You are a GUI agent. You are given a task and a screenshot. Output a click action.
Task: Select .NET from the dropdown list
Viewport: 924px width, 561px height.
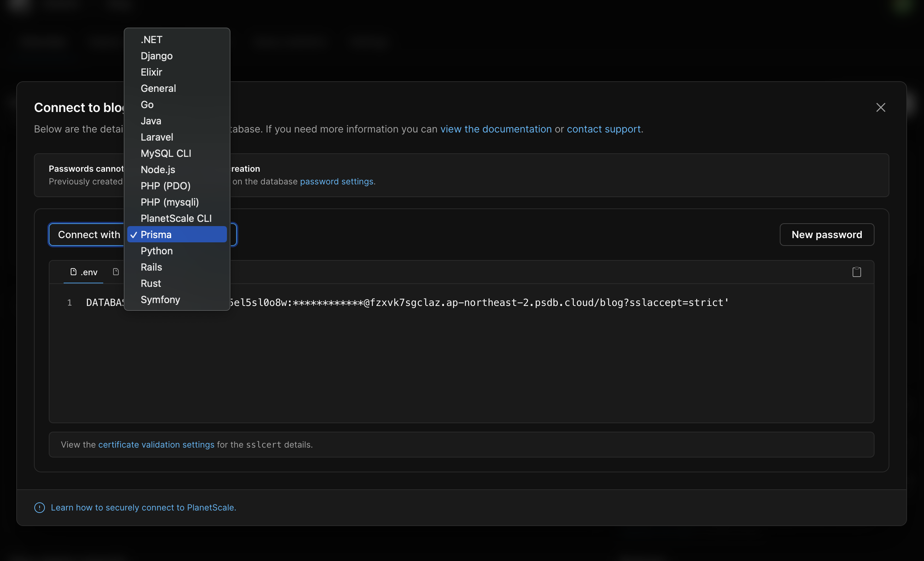tap(152, 40)
